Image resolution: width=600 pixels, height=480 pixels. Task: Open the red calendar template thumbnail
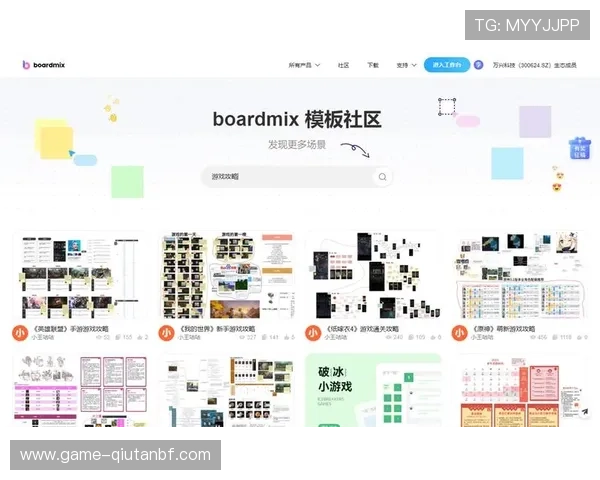coord(520,390)
